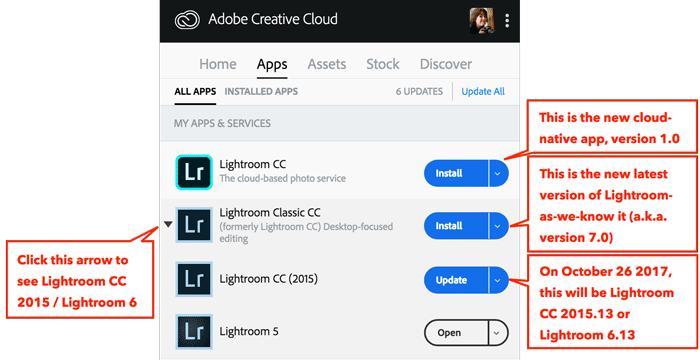
Task: Click the Lightroom 5 app icon
Action: click(x=194, y=332)
